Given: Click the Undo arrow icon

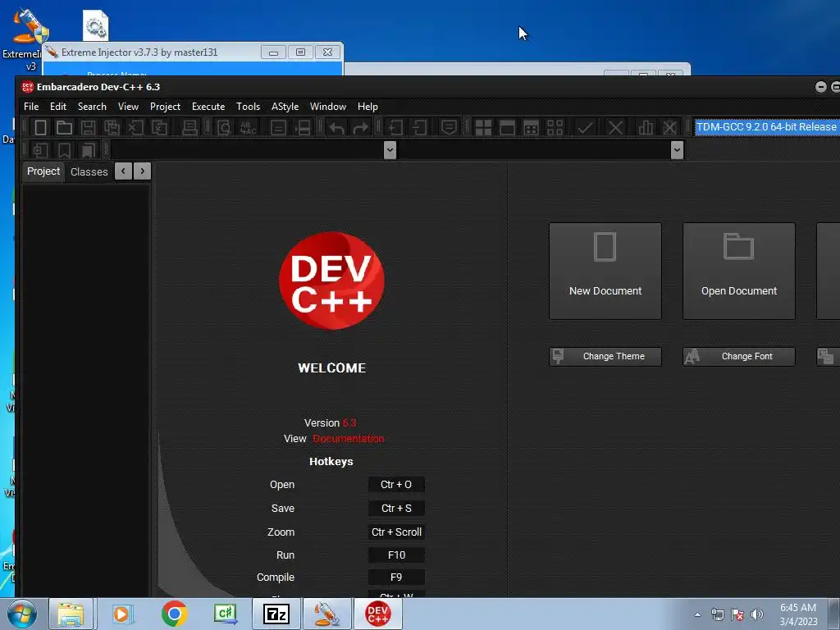Looking at the screenshot, I should [x=336, y=127].
